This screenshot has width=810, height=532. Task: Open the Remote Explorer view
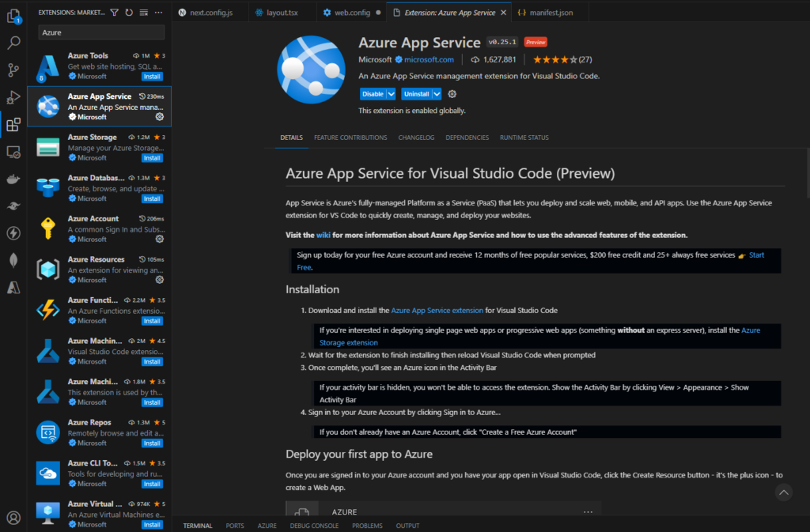click(x=13, y=153)
